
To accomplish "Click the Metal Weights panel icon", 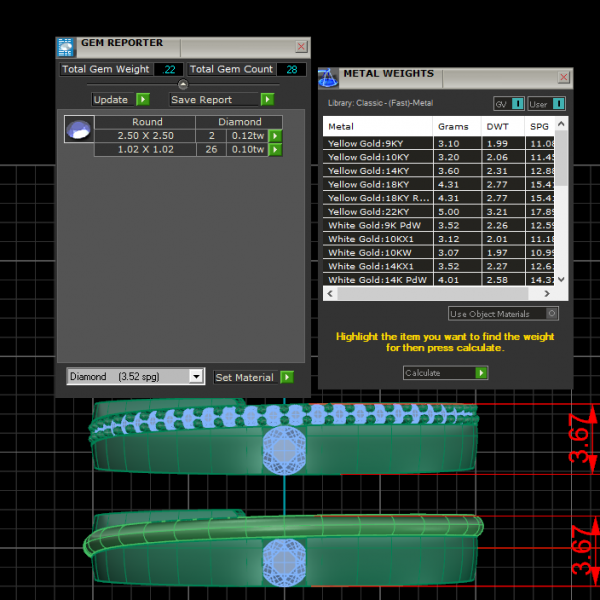I will [328, 77].
